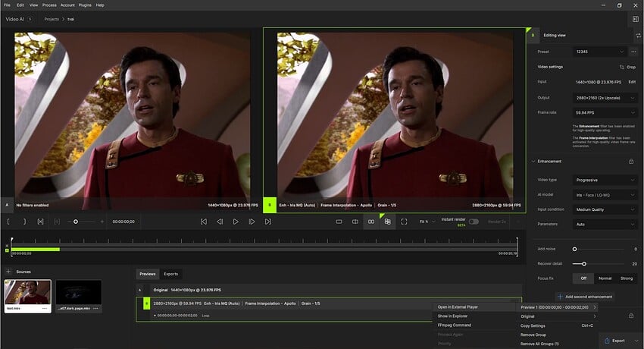
Task: Toggle the Enhancement lock icon
Action: [x=631, y=162]
